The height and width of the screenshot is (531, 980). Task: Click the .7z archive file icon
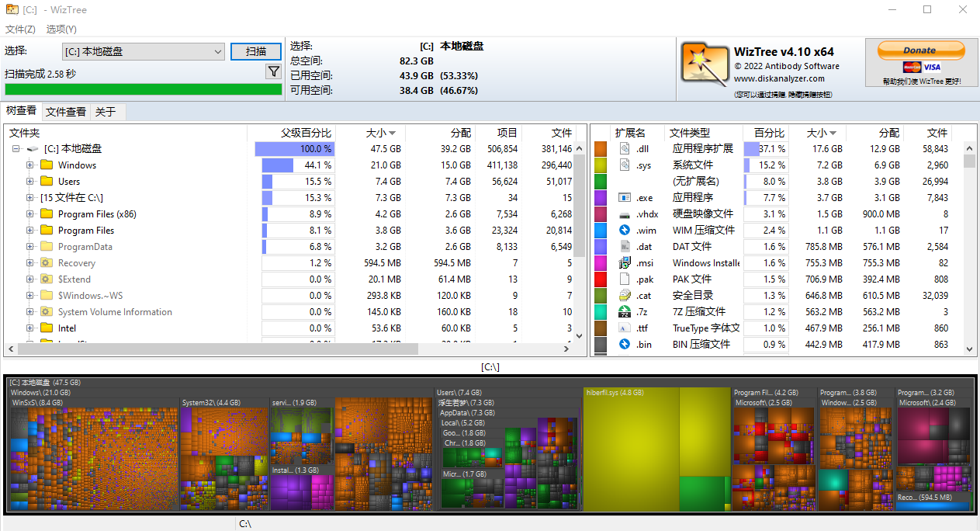point(623,313)
